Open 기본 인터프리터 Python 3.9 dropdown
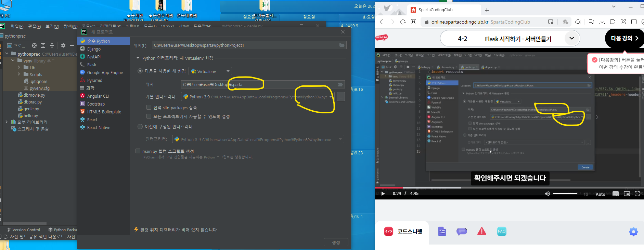The height and width of the screenshot is (250, 644). pyautogui.click(x=257, y=97)
